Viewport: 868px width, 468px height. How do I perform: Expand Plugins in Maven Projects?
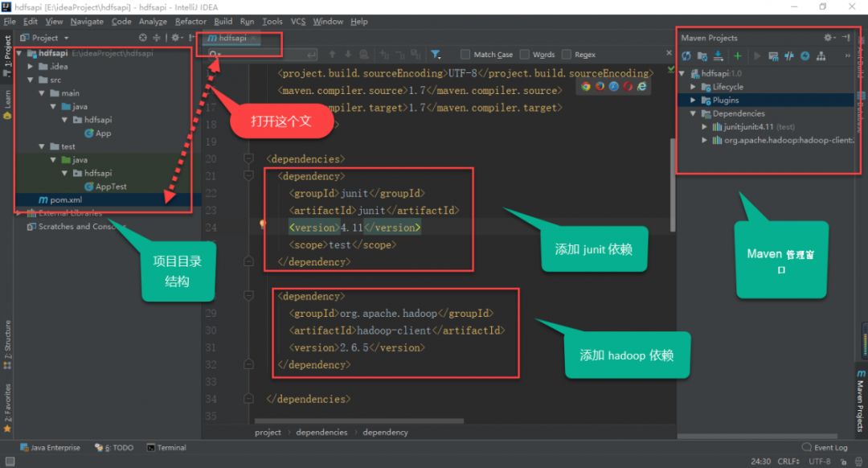(x=693, y=101)
